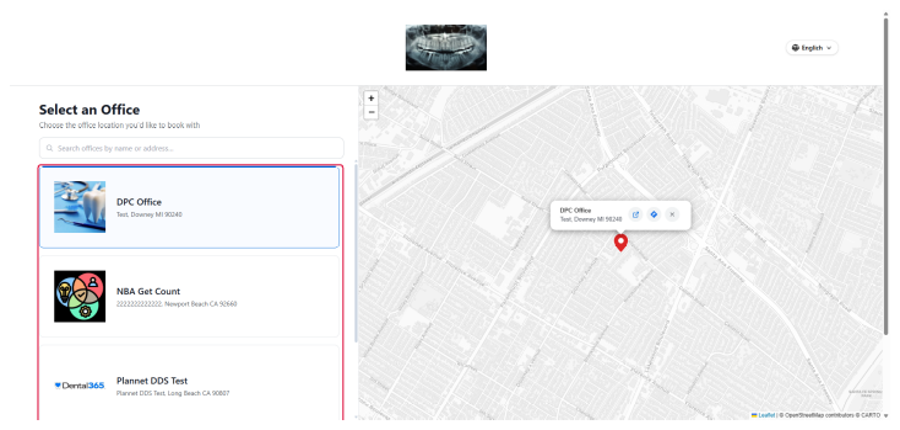Click the DPC Office tooth thumbnail
The image size is (900, 430).
pos(80,207)
